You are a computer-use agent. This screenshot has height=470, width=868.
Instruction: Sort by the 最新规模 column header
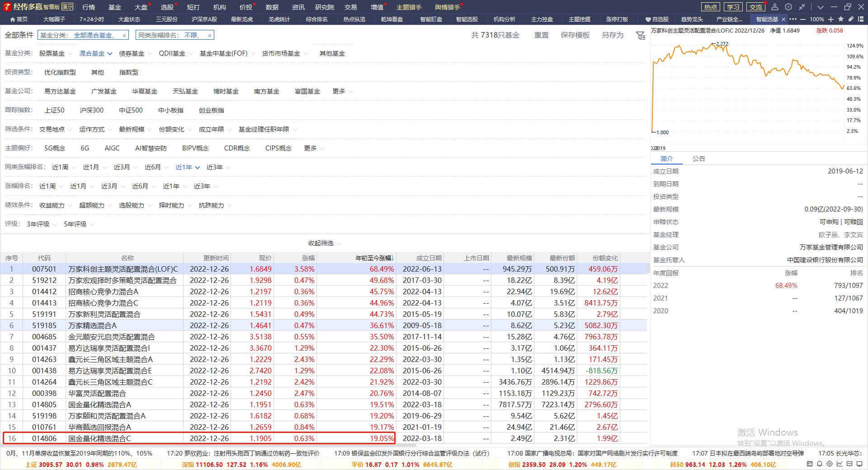point(519,258)
